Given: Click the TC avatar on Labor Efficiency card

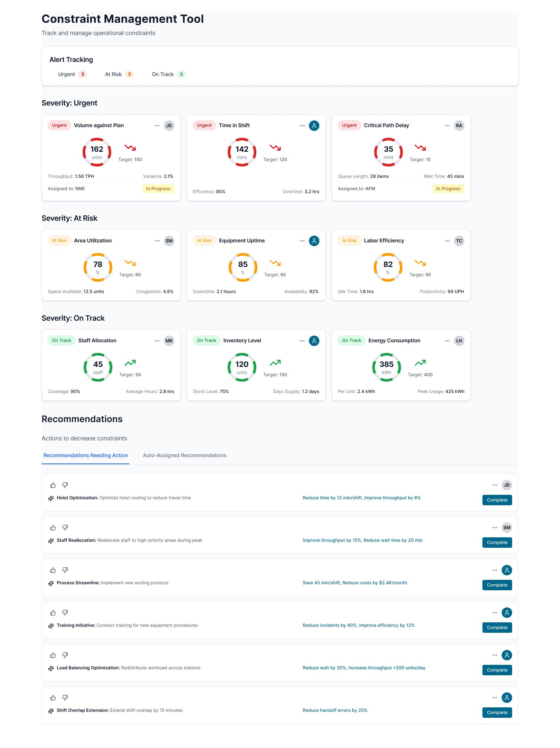Looking at the screenshot, I should pos(459,241).
